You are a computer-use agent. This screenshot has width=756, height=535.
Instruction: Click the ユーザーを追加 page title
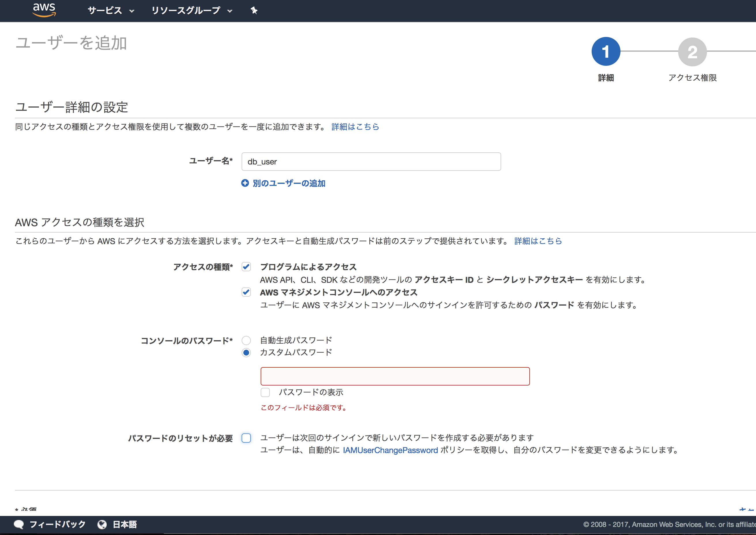coord(71,43)
